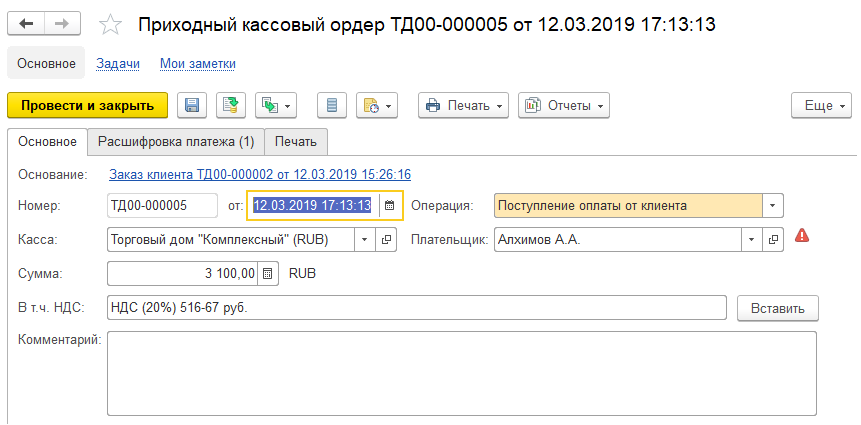Screen dimensions: 861x425
Task: Expand the Операция dropdown list
Action: [773, 206]
